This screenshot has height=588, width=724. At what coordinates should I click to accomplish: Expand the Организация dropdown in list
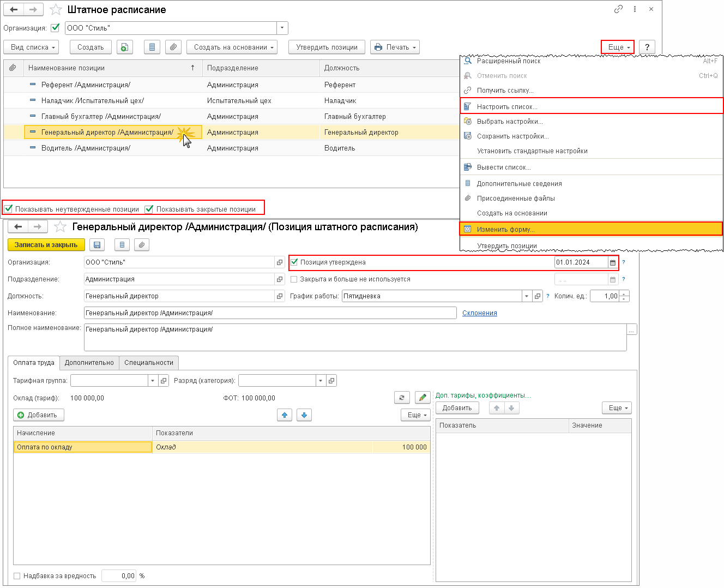(282, 28)
